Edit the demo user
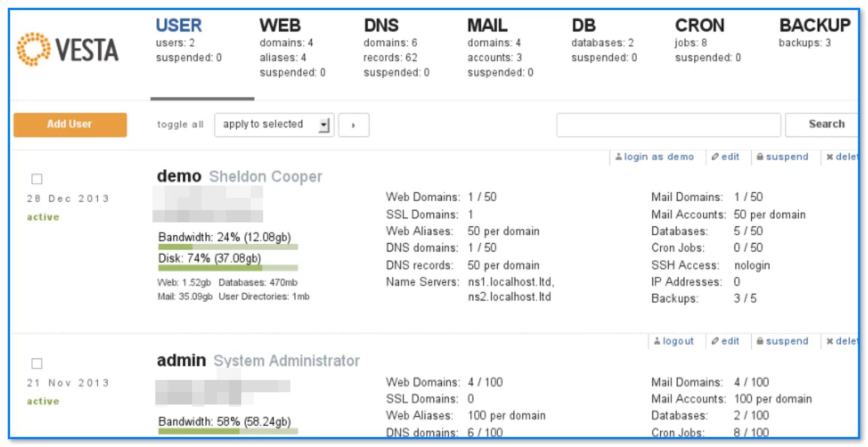868x447 pixels. [725, 157]
